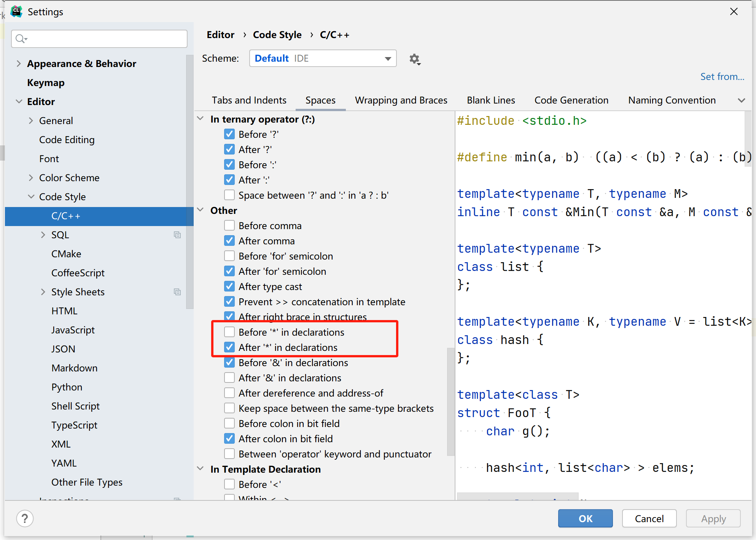Click the copy icon beside Style Sheets
Screen dimensions: 756x540
pos(177,292)
